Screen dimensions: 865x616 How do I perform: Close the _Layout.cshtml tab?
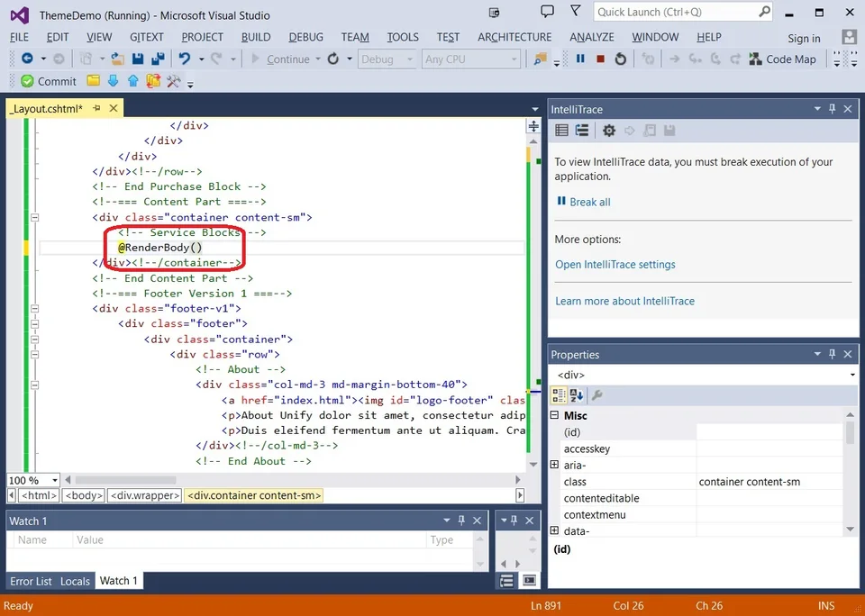click(114, 108)
